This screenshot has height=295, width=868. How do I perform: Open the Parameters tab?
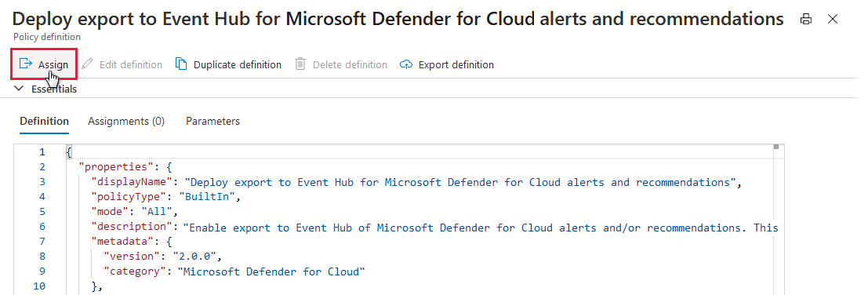(x=212, y=121)
